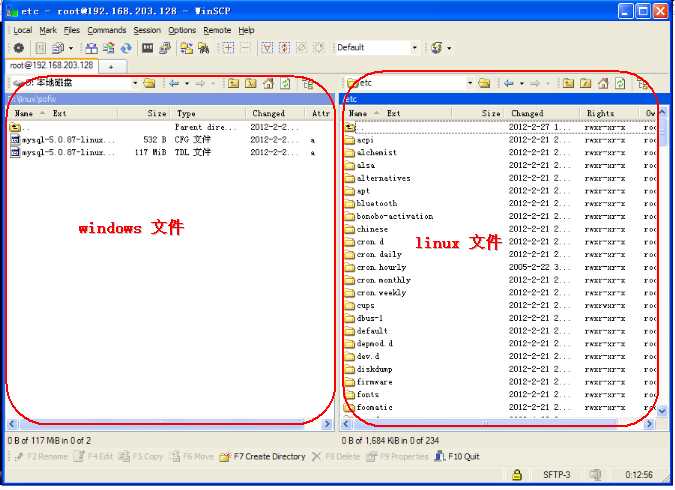This screenshot has height=490, width=675.
Task: Click left arrow of remote horizontal scrollbar
Action: pyautogui.click(x=347, y=424)
